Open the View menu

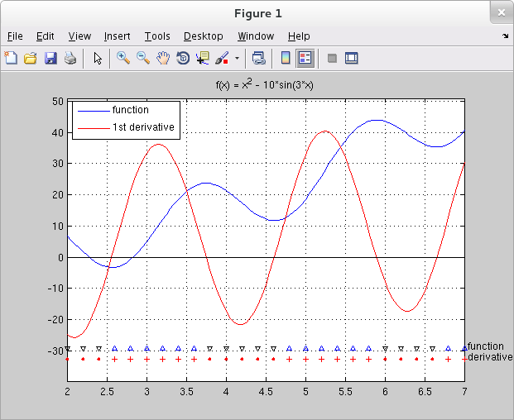[79, 36]
